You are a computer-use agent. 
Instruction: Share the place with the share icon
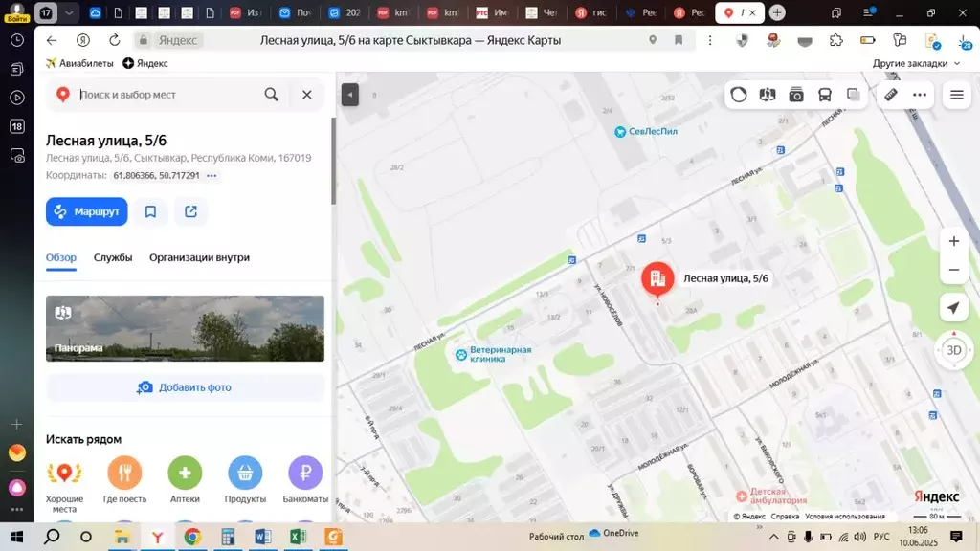[190, 211]
